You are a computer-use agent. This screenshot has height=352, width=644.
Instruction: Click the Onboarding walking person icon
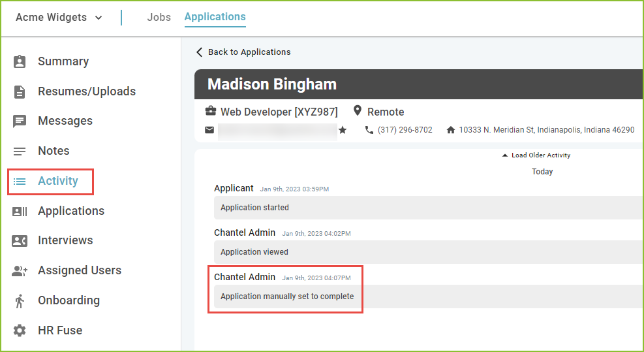click(20, 301)
